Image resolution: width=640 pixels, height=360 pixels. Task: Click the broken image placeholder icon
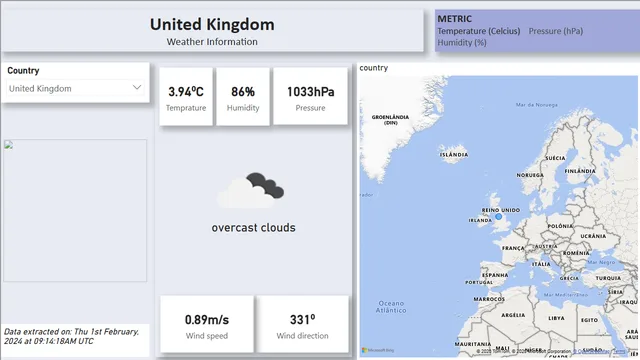coord(9,145)
